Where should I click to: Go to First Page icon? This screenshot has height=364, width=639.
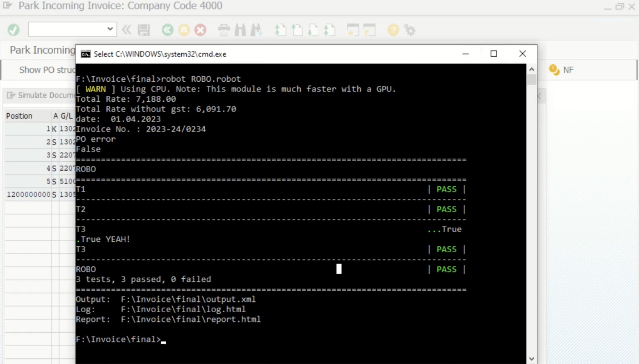(x=281, y=30)
